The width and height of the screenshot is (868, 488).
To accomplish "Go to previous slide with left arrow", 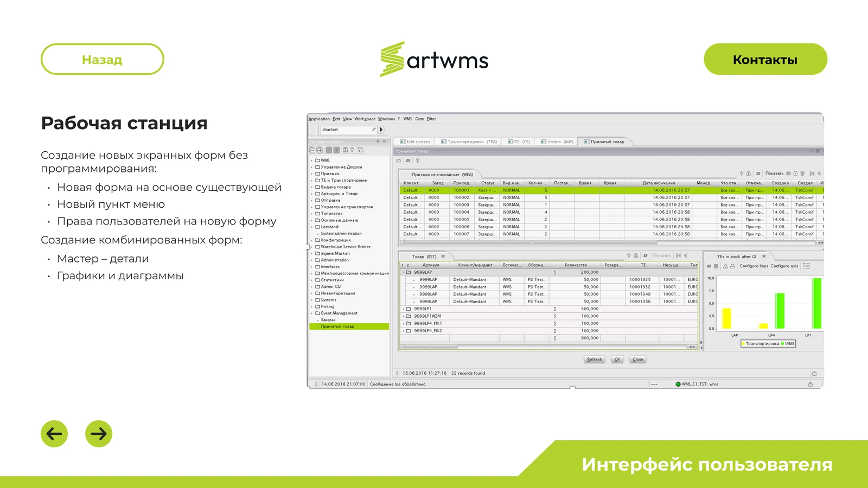I will (x=54, y=434).
